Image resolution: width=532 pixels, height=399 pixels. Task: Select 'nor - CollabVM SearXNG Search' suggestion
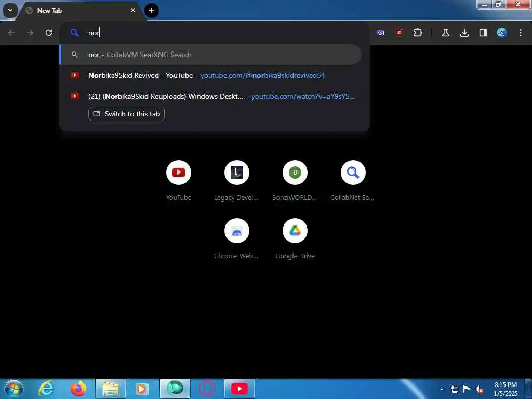point(210,55)
